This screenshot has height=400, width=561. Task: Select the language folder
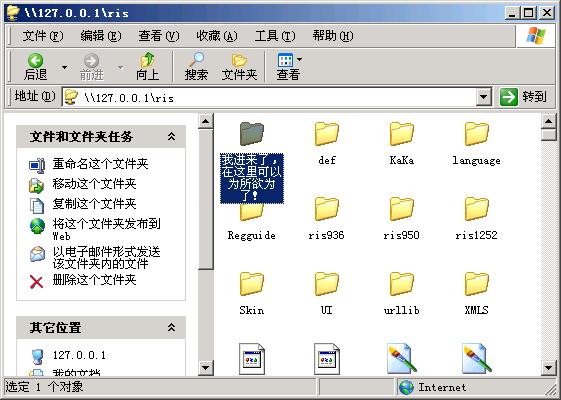point(476,142)
